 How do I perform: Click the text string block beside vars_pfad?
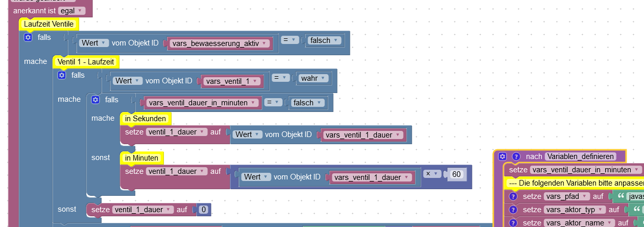pyautogui.click(x=628, y=196)
